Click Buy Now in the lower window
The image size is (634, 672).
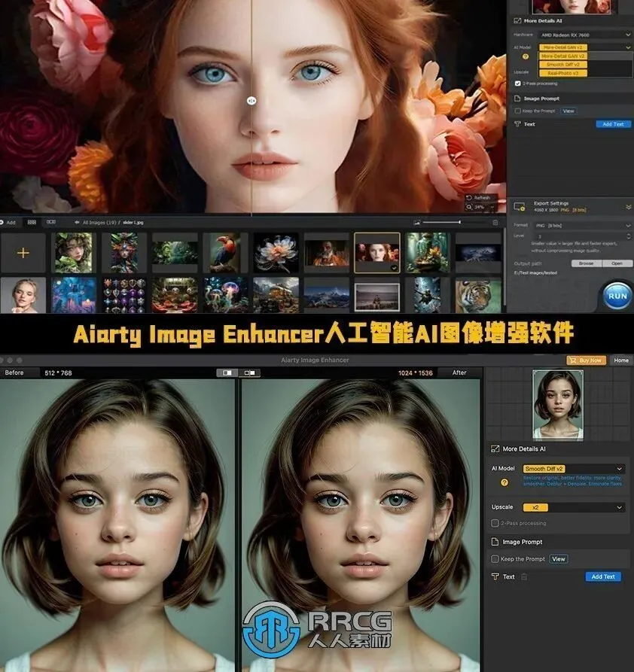pyautogui.click(x=586, y=360)
